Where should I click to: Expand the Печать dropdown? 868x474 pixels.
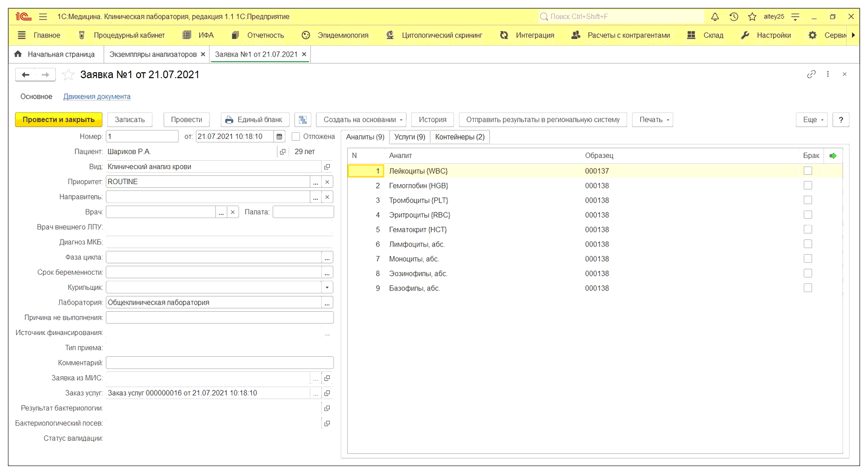coord(653,120)
